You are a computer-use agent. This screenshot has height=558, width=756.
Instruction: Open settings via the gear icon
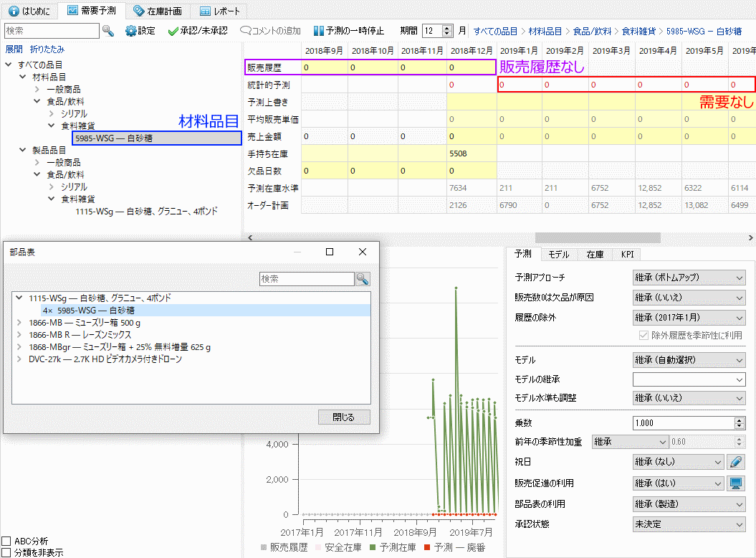click(131, 31)
